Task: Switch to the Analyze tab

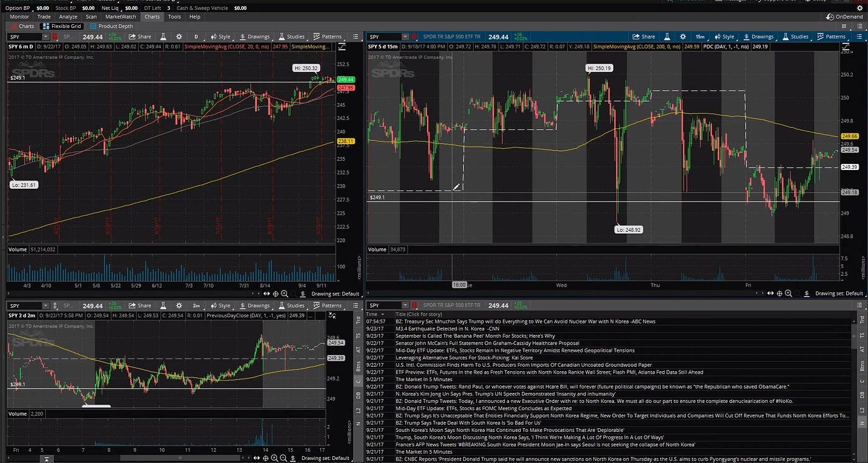Action: [x=68, y=17]
